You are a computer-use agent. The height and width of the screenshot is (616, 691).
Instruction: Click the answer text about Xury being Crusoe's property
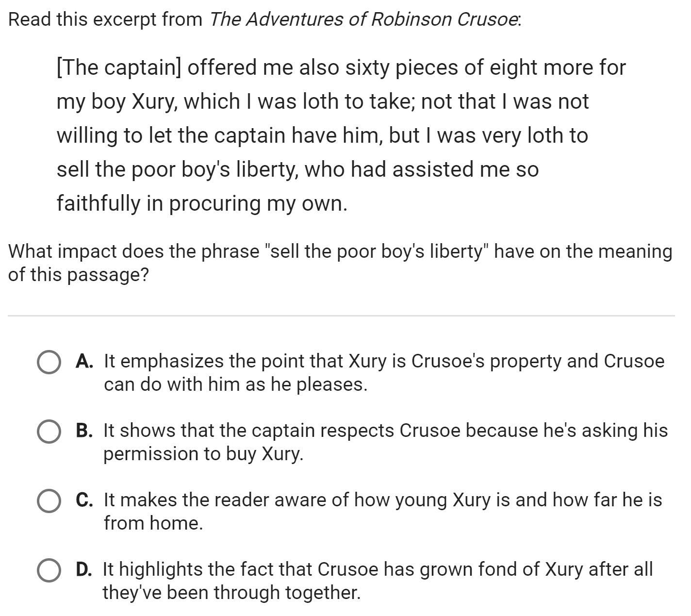384,373
